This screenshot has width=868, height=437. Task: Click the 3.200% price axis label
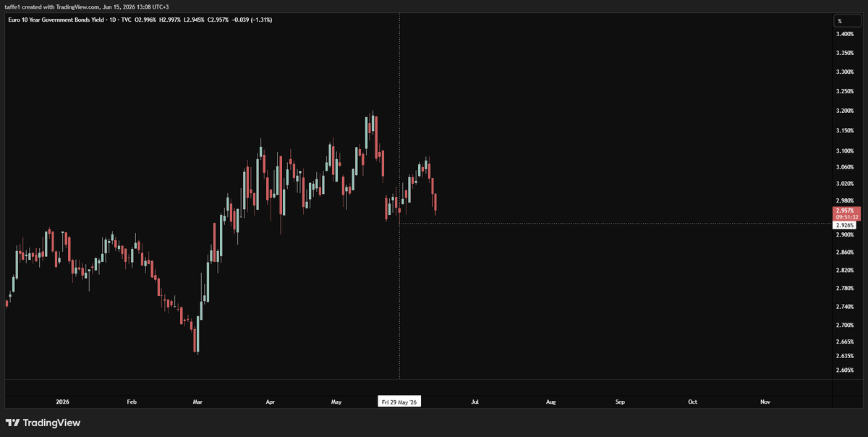coord(845,111)
